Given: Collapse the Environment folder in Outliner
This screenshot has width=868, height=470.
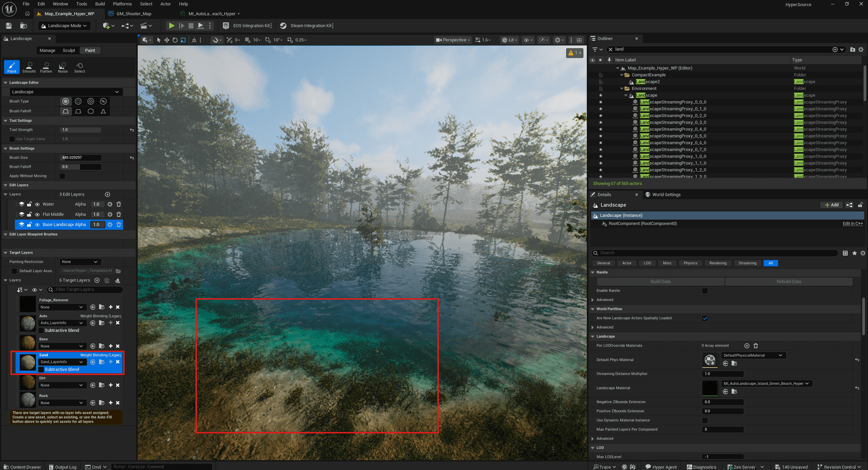Looking at the screenshot, I should pos(622,88).
